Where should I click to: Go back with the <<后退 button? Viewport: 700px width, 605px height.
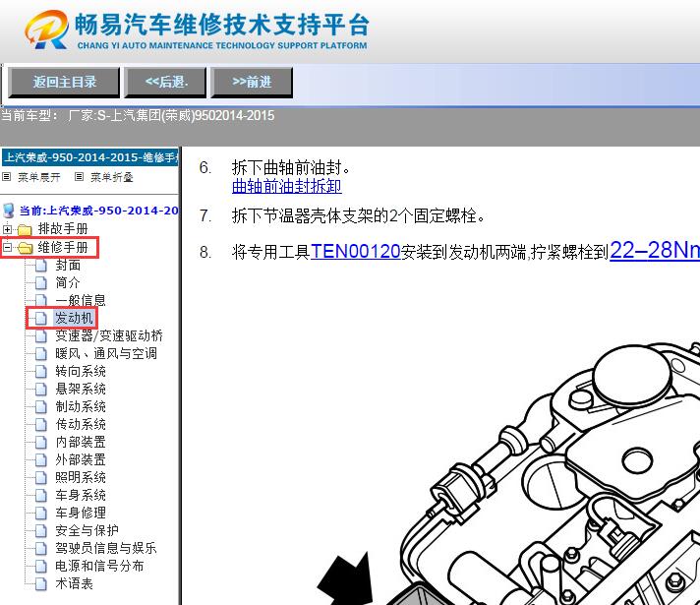click(x=165, y=83)
